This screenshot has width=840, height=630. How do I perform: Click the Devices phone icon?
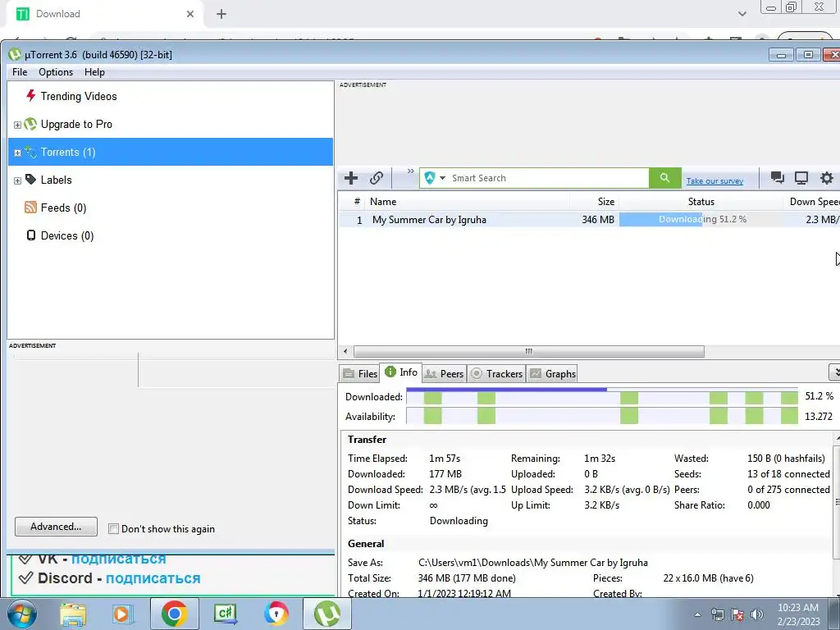pos(31,235)
